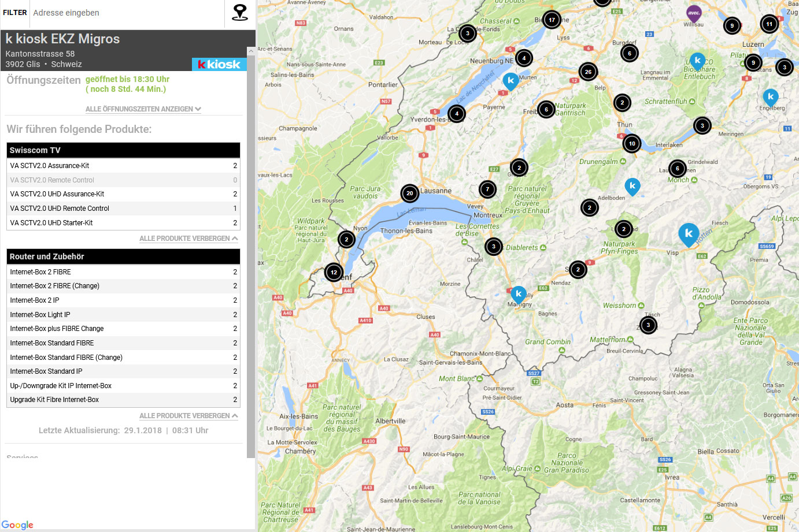Open the cluster marker 7 near Vevey
The height and width of the screenshot is (532, 799).
click(487, 189)
